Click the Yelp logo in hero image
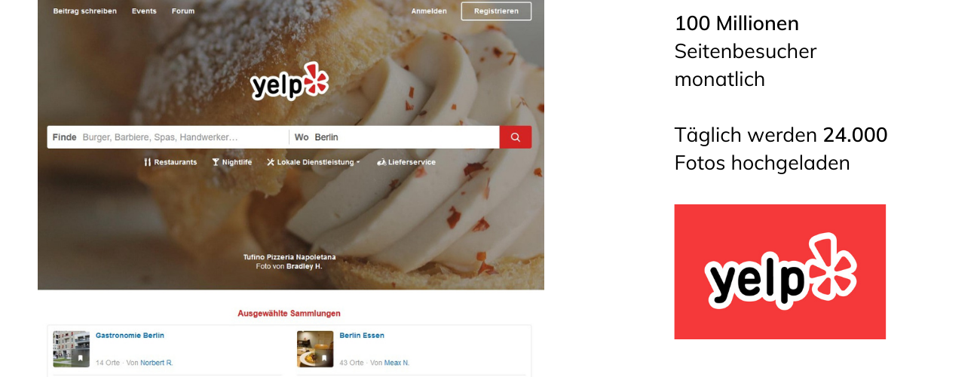 click(289, 81)
